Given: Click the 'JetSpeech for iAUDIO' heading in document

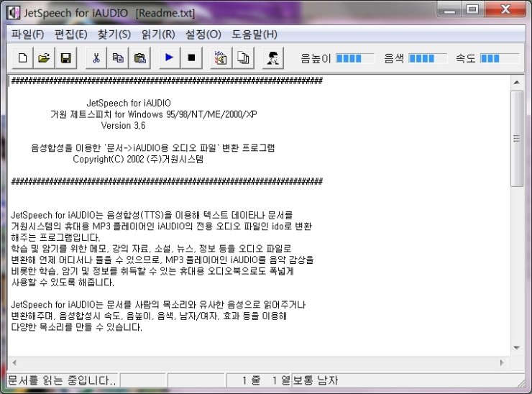Looking at the screenshot, I should (x=129, y=103).
